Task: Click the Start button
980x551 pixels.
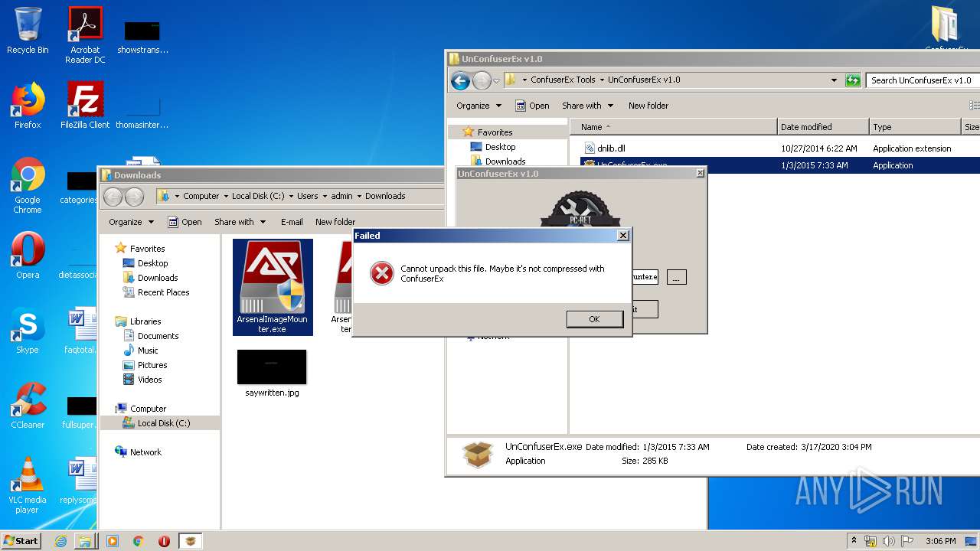Action: (21, 541)
